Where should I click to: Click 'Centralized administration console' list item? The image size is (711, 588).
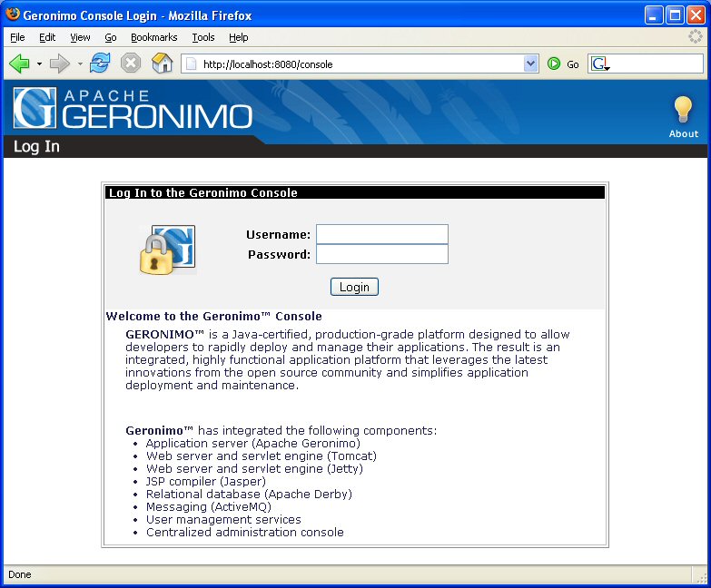tap(245, 532)
